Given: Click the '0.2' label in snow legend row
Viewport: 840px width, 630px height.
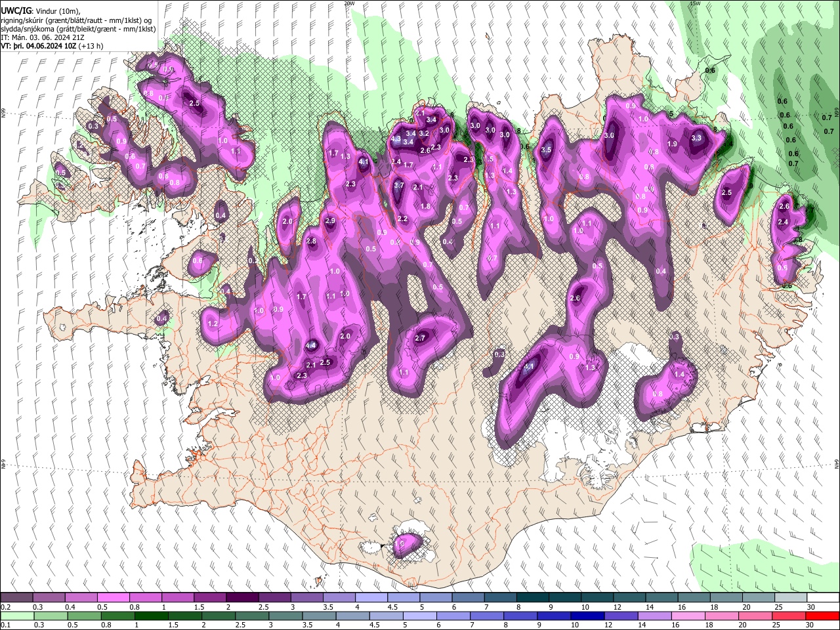Looking at the screenshot, I should [x=6, y=608].
